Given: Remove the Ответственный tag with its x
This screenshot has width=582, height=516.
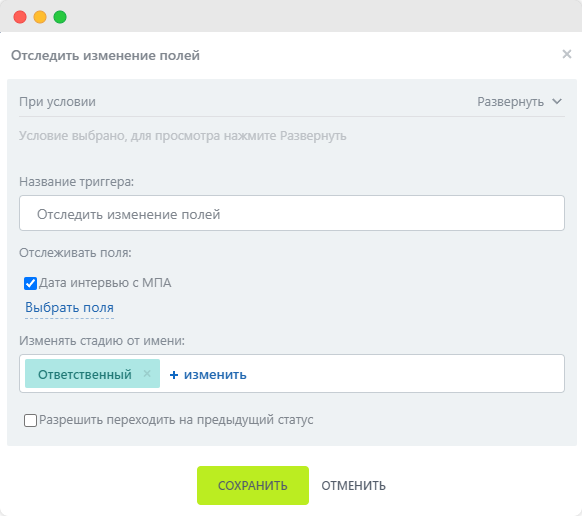Looking at the screenshot, I should click(147, 373).
